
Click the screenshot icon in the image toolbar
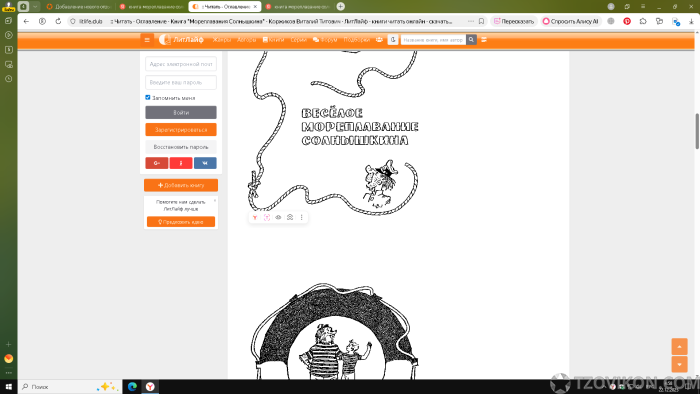point(290,217)
